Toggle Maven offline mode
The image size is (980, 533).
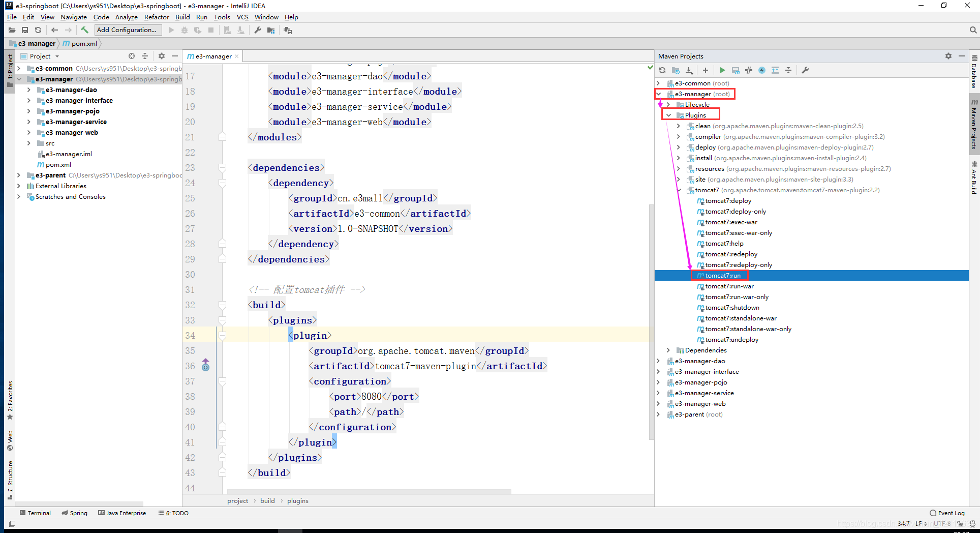pyautogui.click(x=749, y=70)
